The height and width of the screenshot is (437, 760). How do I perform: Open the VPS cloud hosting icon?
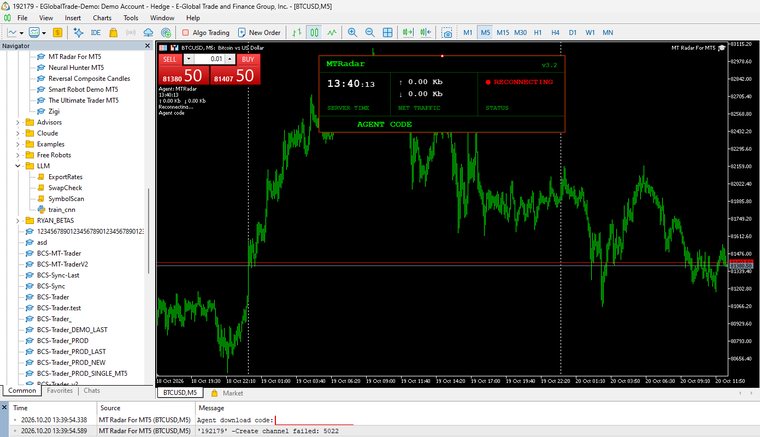(x=148, y=32)
